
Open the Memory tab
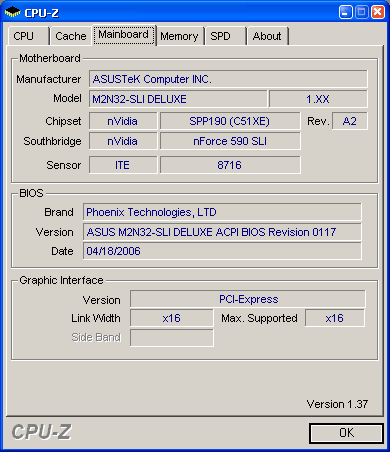point(179,36)
